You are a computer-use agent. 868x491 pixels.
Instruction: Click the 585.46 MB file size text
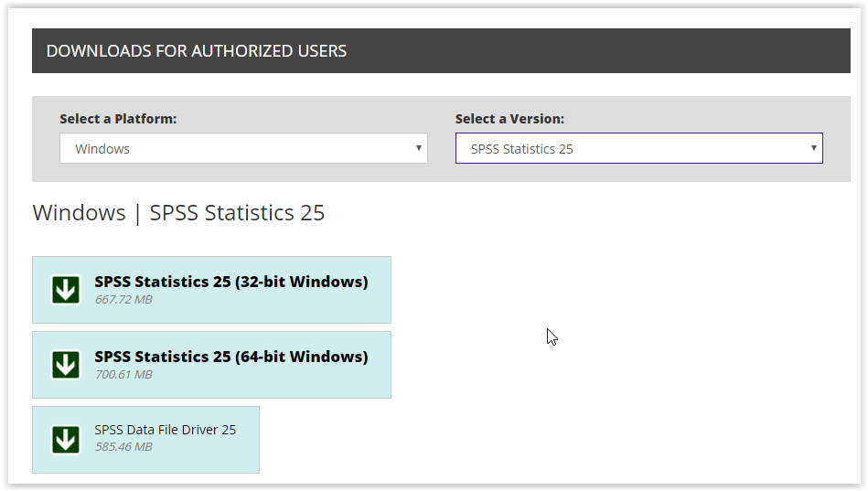[123, 447]
